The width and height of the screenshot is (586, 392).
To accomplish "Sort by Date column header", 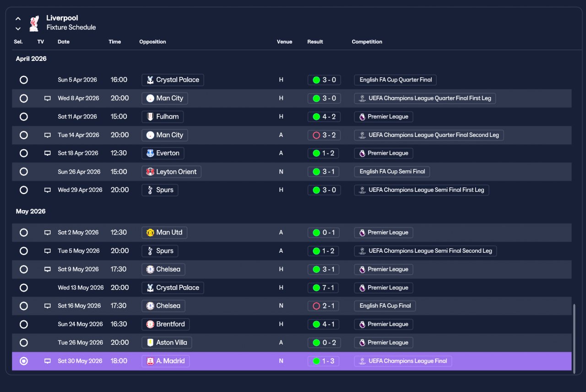I will tap(64, 42).
